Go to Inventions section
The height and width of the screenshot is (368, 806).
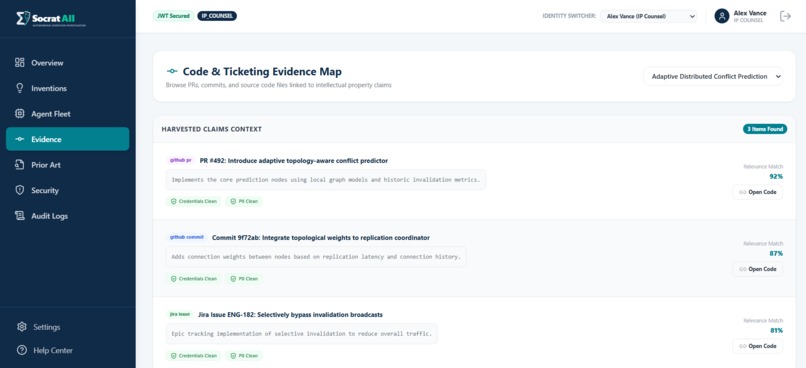[67, 88]
